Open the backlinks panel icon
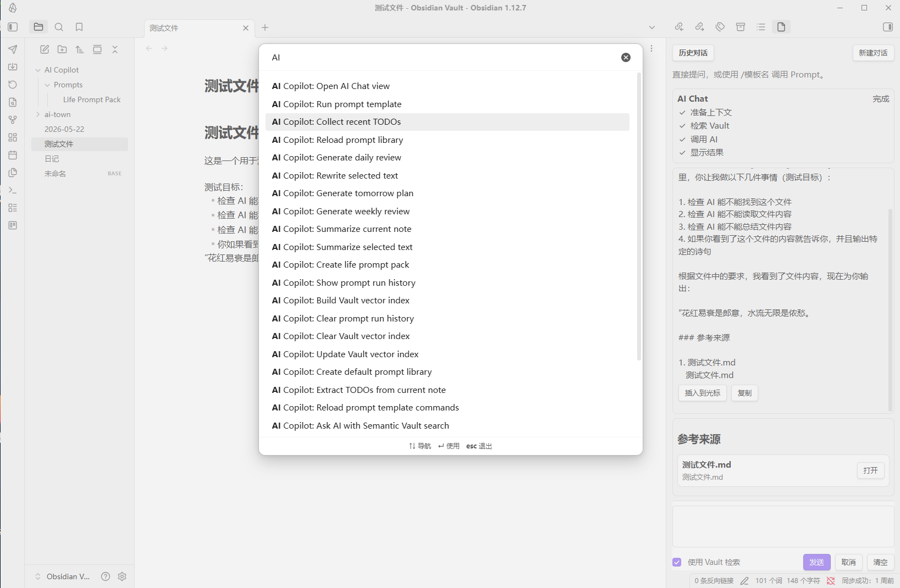This screenshot has width=900, height=588. pos(679,27)
